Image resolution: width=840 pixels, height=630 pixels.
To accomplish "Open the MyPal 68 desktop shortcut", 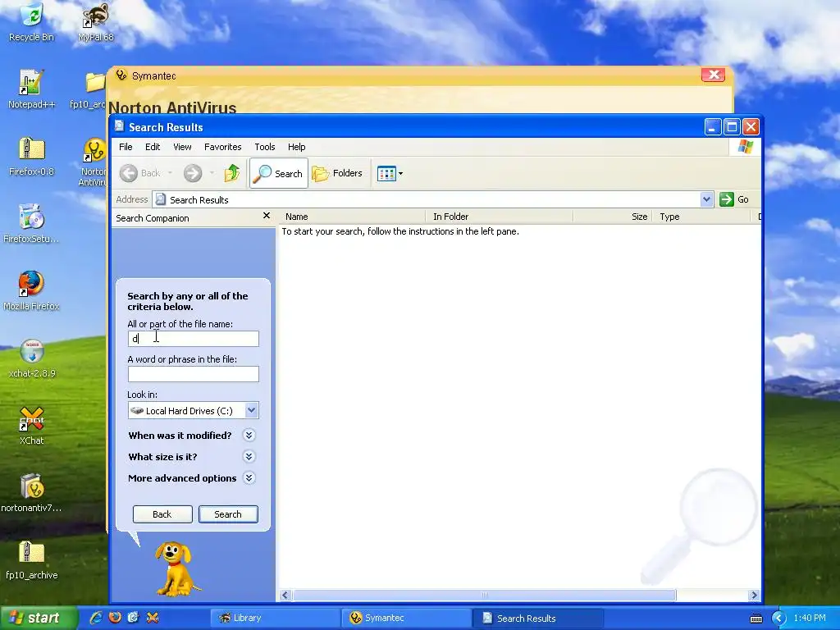I will coord(96,22).
